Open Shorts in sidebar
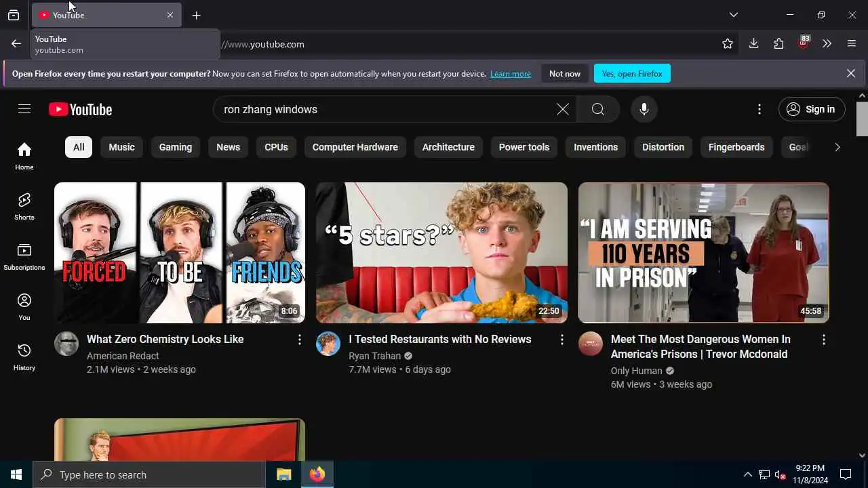Image resolution: width=868 pixels, height=488 pixels. point(24,206)
